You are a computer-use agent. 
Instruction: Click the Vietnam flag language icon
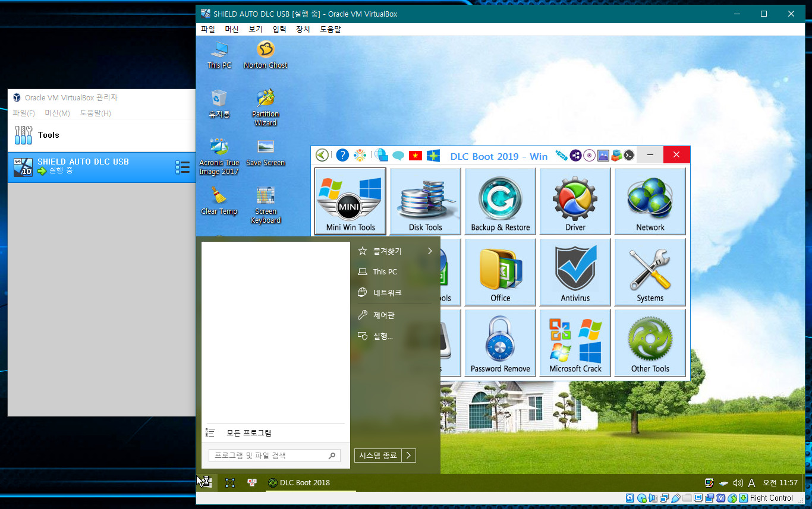(x=415, y=156)
